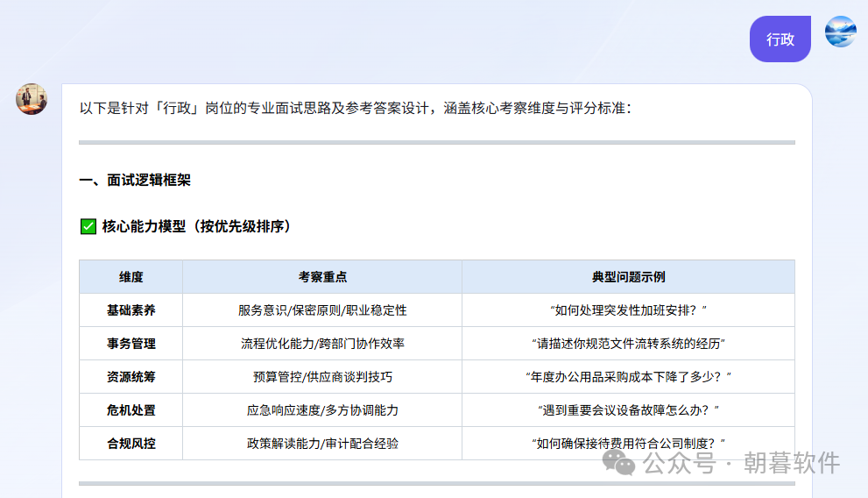Click heading '核心能力模型（按优先级排序）'
This screenshot has height=498, width=868.
tap(196, 226)
